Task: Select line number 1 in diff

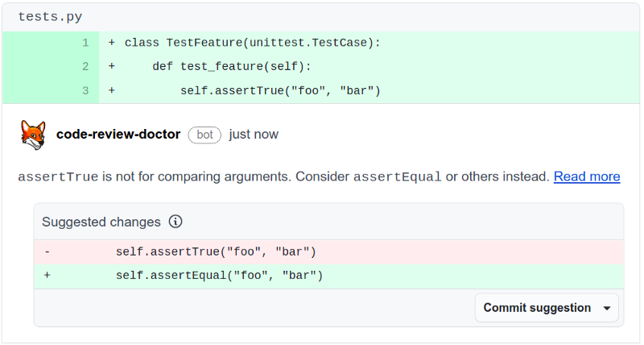Action: click(x=85, y=43)
